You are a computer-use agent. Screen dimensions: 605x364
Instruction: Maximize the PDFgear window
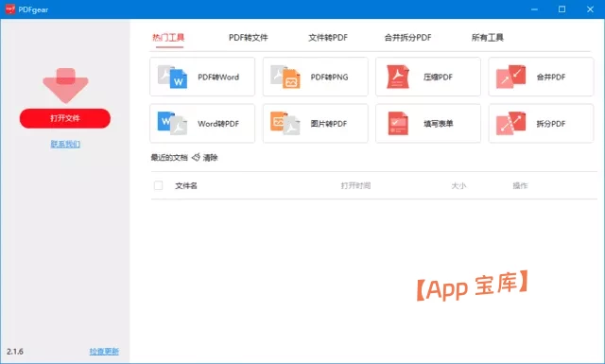(562, 9)
